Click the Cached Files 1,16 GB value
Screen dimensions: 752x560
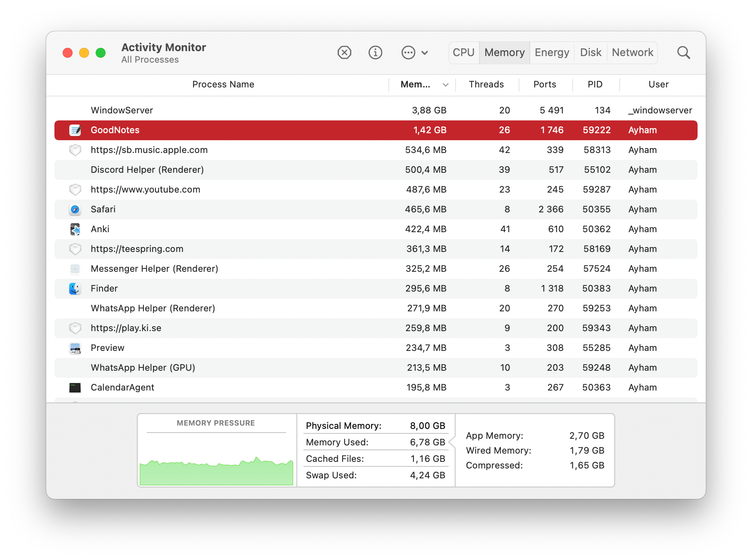(428, 459)
